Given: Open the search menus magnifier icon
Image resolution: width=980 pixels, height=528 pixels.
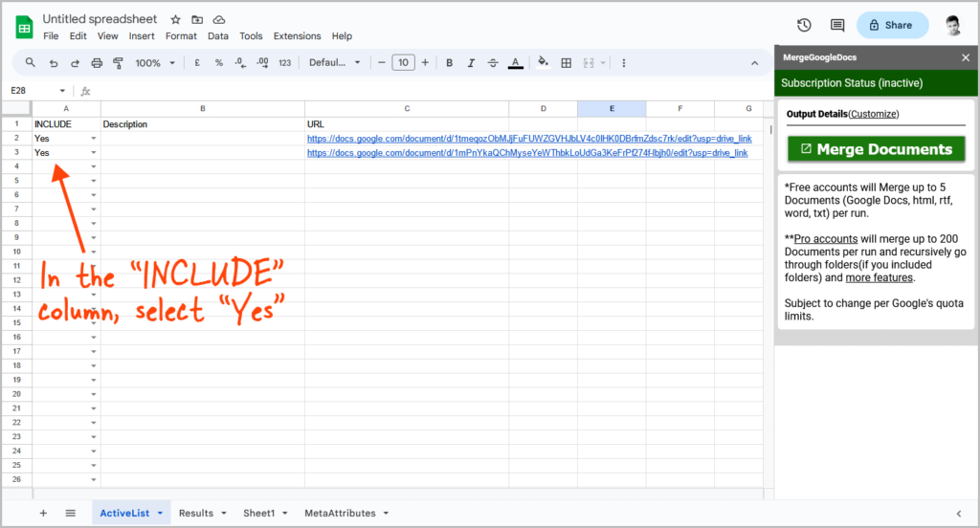Looking at the screenshot, I should [x=30, y=62].
